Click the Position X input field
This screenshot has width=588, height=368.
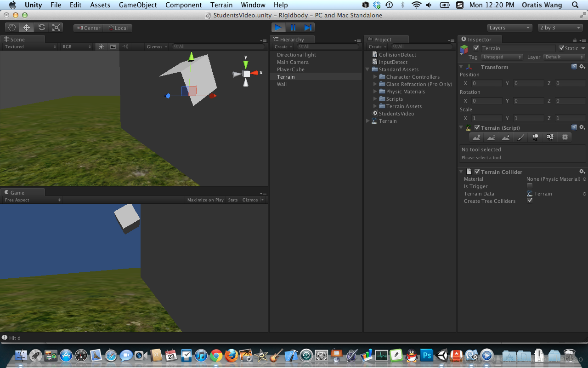[486, 83]
